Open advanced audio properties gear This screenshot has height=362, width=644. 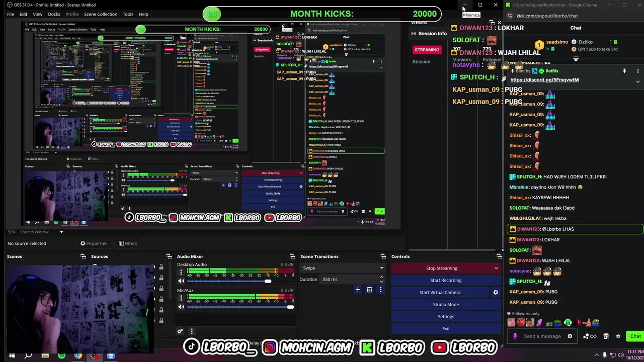(180, 331)
